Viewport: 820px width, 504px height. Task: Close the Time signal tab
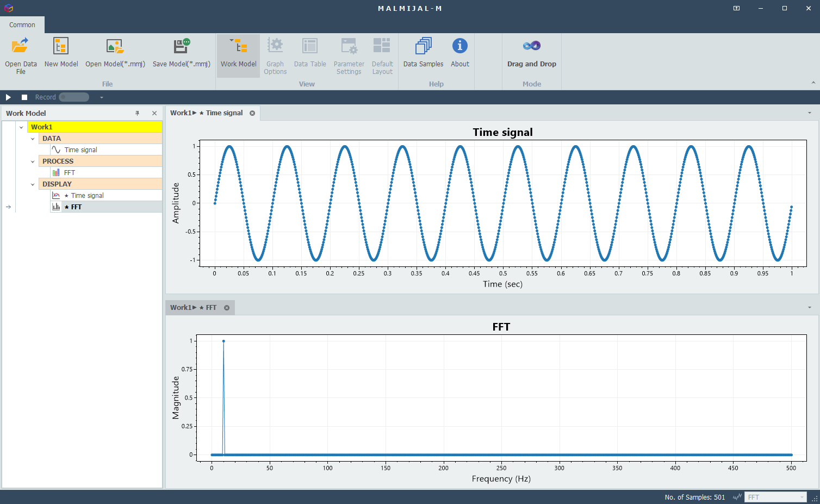[x=252, y=113]
